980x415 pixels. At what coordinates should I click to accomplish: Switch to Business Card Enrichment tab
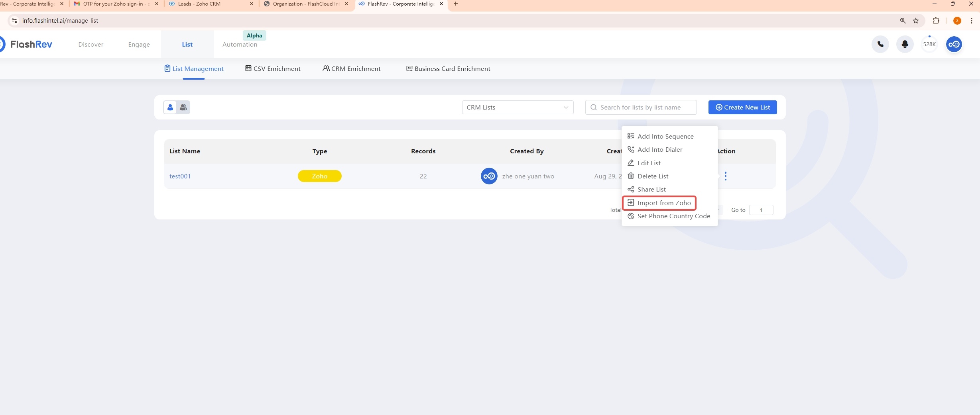click(x=448, y=69)
